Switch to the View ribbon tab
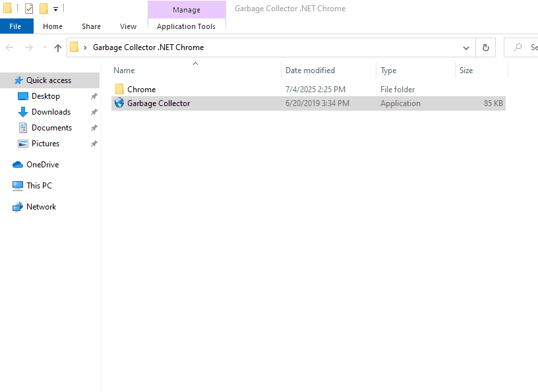The image size is (538, 392). coord(129,26)
